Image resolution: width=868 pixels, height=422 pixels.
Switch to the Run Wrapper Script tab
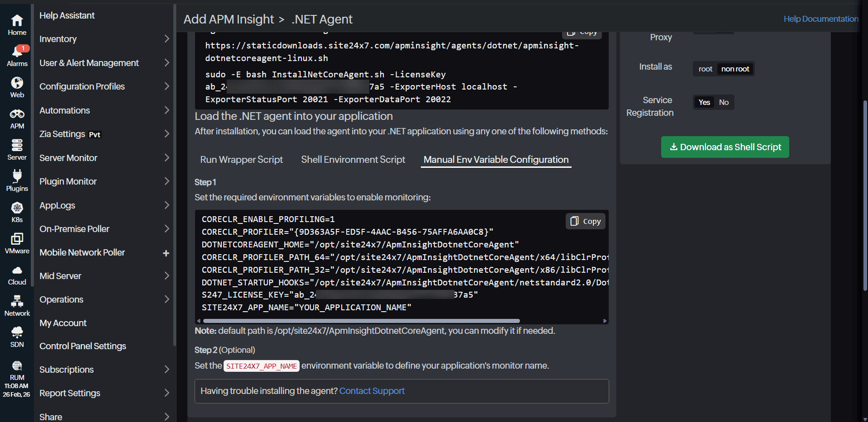coord(241,160)
